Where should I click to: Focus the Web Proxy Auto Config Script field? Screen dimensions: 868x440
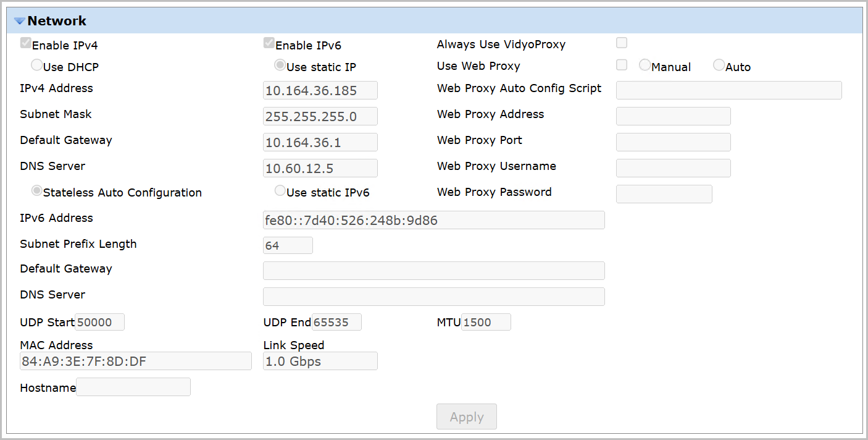(x=728, y=90)
